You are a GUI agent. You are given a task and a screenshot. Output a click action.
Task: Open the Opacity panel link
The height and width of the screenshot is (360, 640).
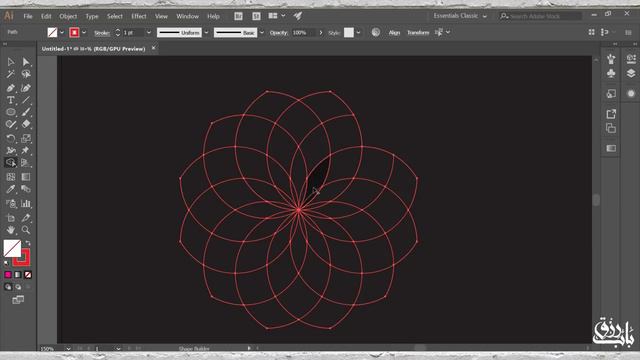pyautogui.click(x=278, y=32)
